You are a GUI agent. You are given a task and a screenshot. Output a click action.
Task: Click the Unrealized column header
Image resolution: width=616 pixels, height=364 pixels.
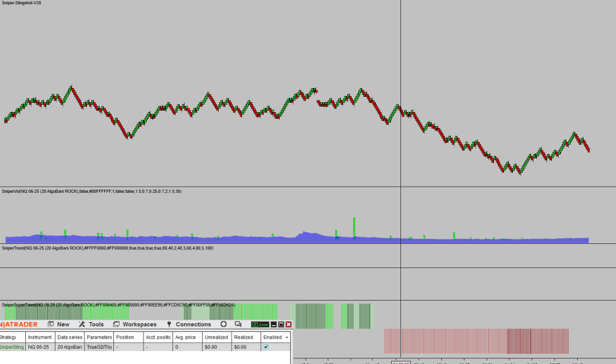click(216, 337)
